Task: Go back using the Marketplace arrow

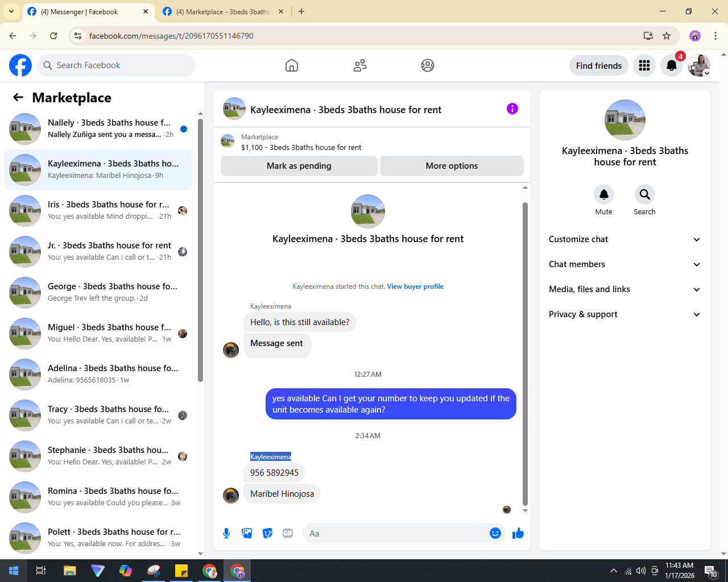Action: pyautogui.click(x=18, y=98)
